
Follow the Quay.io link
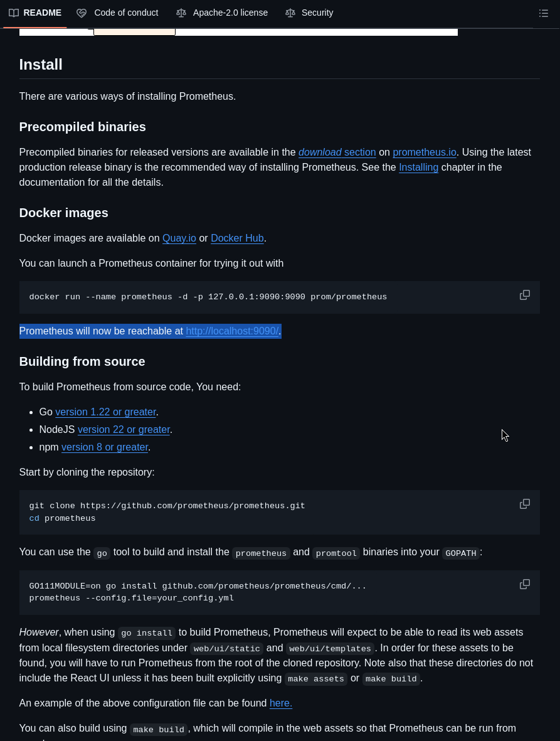click(x=179, y=238)
